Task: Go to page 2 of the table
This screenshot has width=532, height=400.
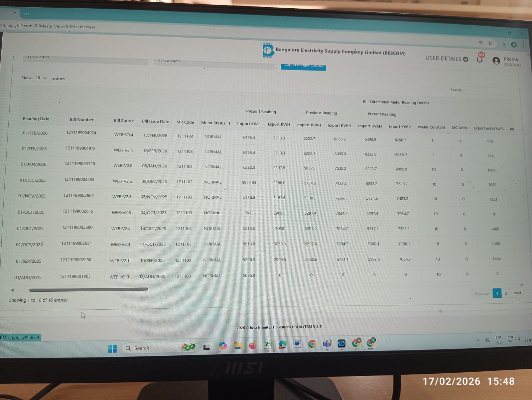Action: [x=506, y=293]
